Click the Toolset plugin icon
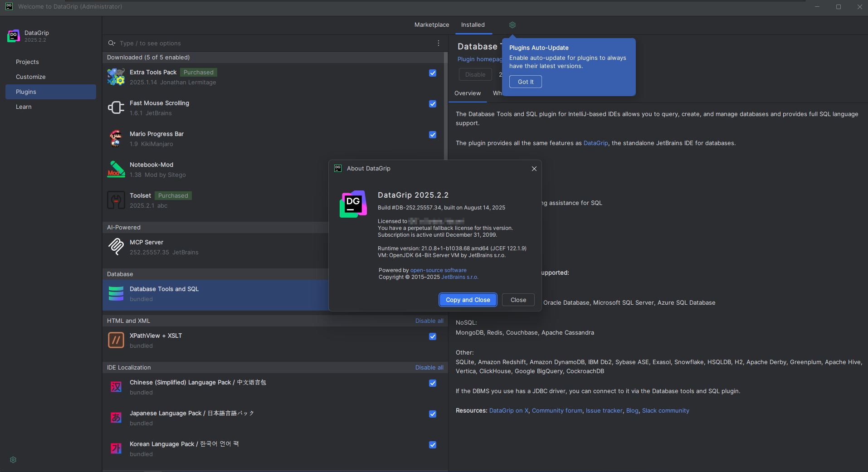 [x=116, y=200]
